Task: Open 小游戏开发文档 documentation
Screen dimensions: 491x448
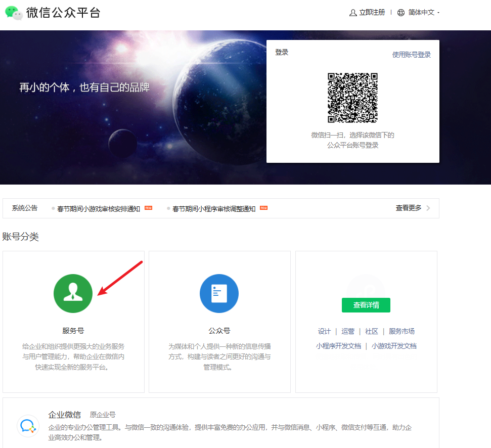Action: pos(394,346)
